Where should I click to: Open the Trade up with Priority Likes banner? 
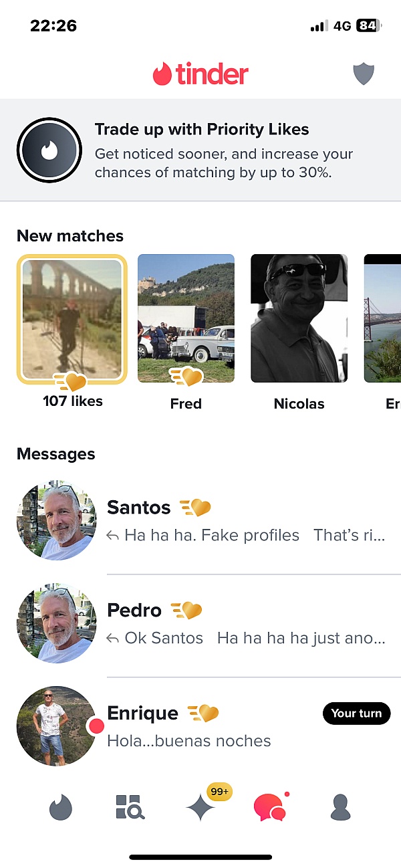200,149
